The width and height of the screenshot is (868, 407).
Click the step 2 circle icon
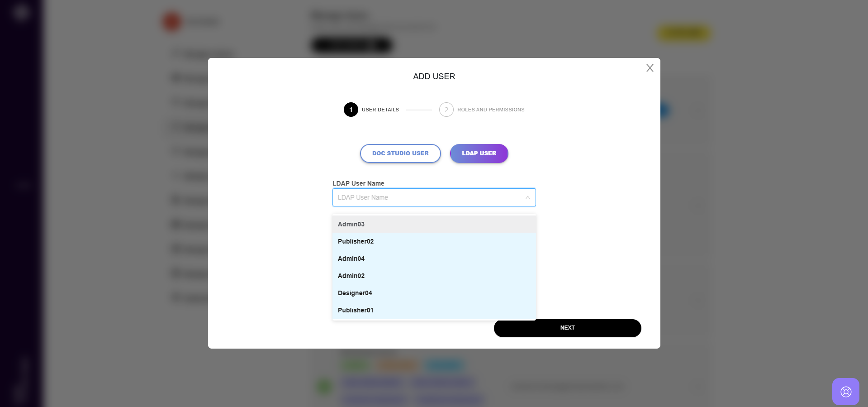pos(446,110)
